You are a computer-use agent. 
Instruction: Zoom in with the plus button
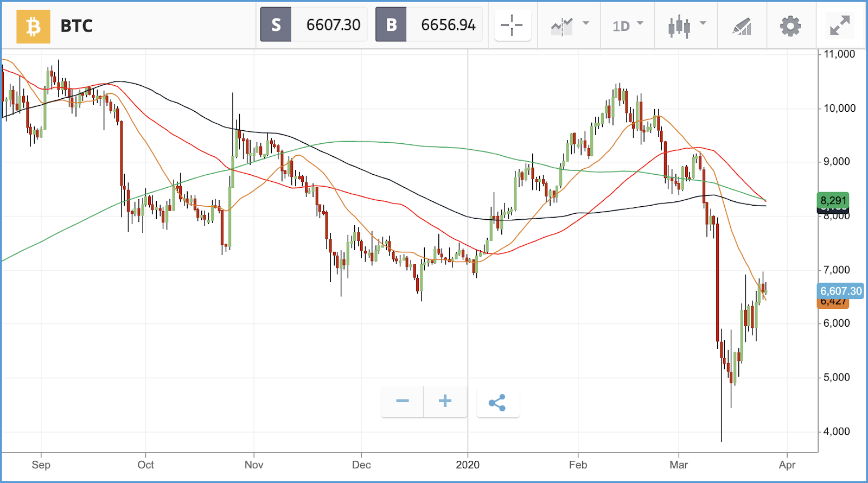[x=445, y=402]
